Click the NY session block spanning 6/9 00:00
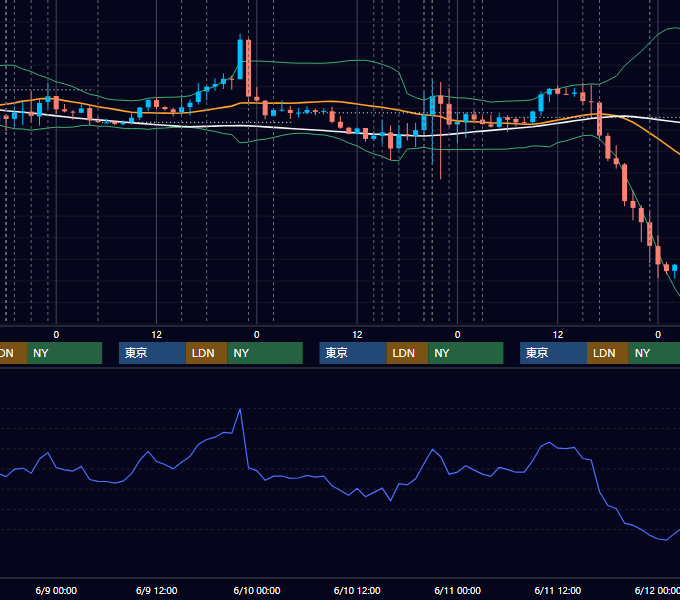This screenshot has height=600, width=680. pos(64,353)
